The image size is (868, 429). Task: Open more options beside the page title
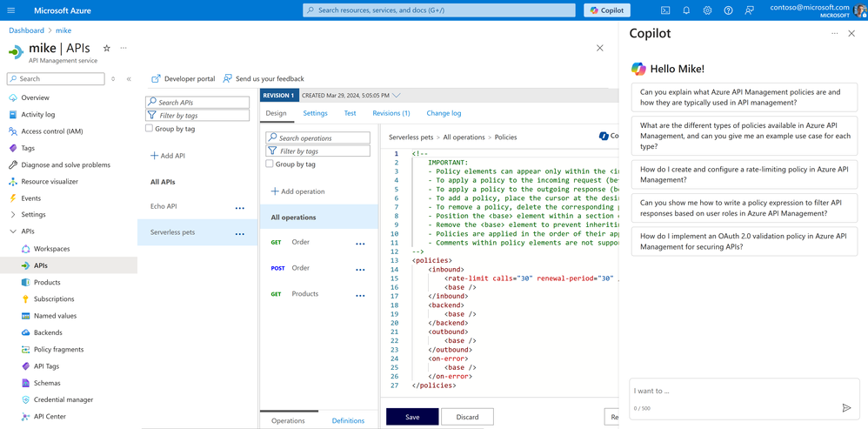click(x=124, y=48)
